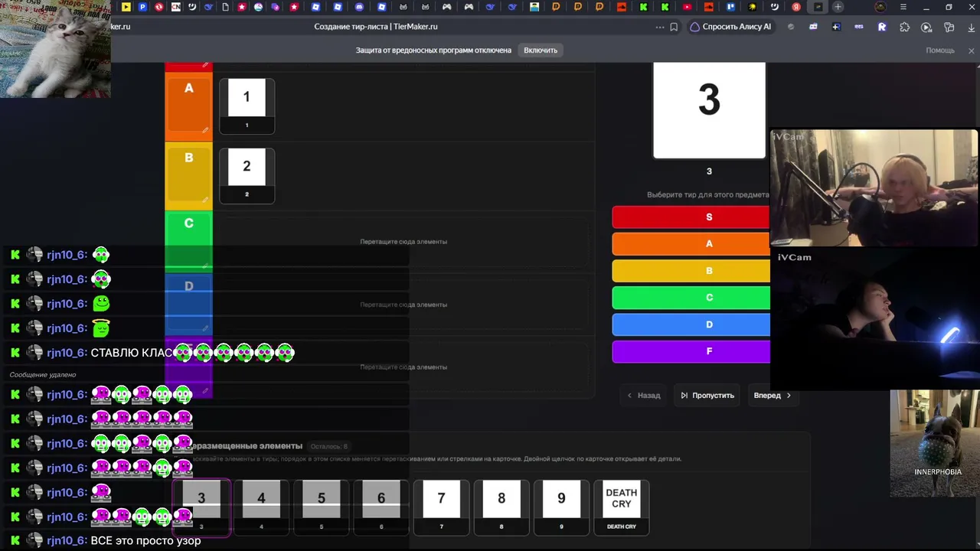Select card 3 in unplaced elements row
Screen dimensions: 980x551
click(201, 507)
